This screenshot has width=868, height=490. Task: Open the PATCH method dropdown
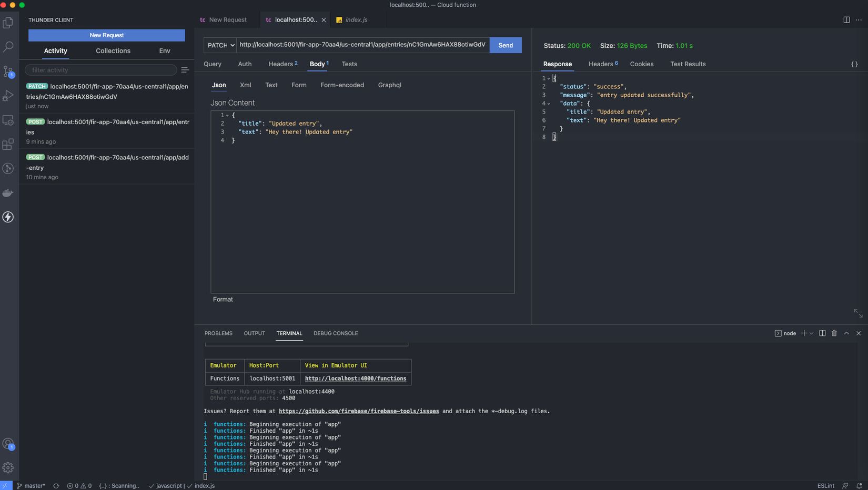tap(220, 45)
